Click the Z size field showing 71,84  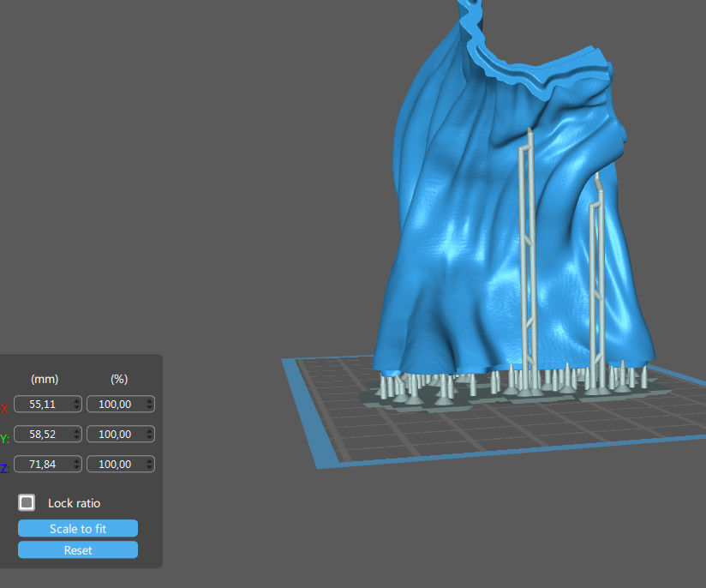(x=42, y=465)
